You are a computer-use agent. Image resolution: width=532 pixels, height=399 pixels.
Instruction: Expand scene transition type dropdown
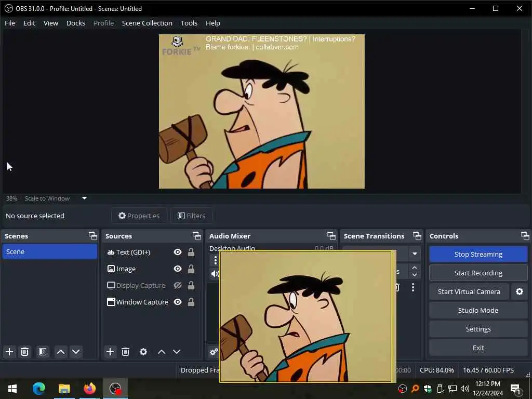tap(415, 254)
